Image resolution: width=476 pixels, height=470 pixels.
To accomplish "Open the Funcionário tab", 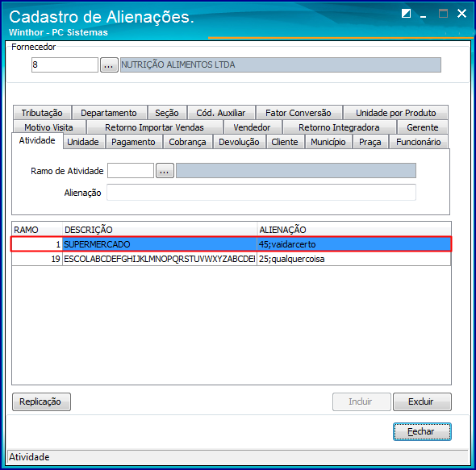I will 419,142.
